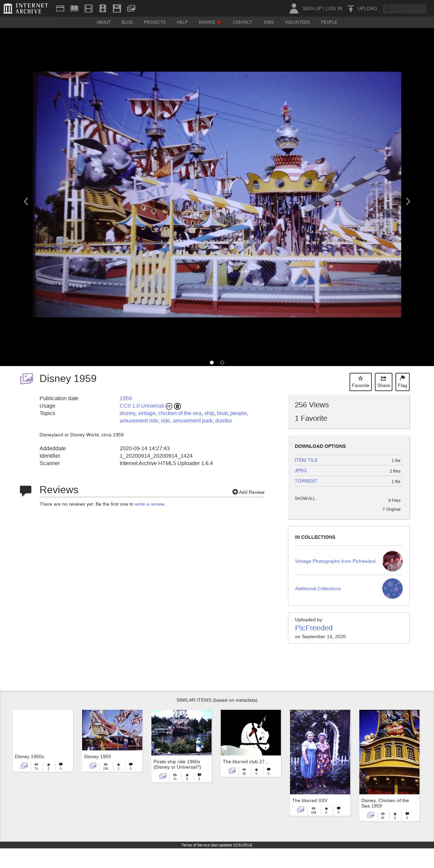Expand SHOW ALL download files
The height and width of the screenshot is (868, 434).
click(x=305, y=499)
